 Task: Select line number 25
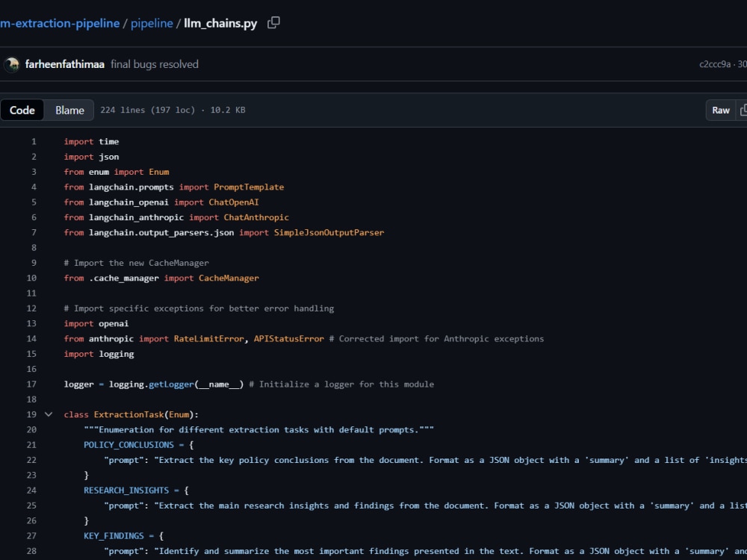point(31,505)
